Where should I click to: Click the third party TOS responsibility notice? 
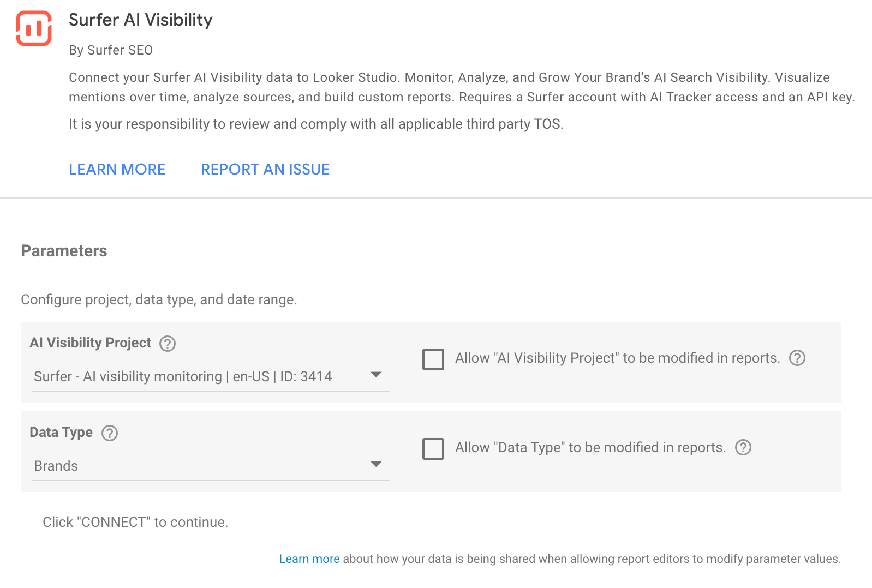click(316, 124)
